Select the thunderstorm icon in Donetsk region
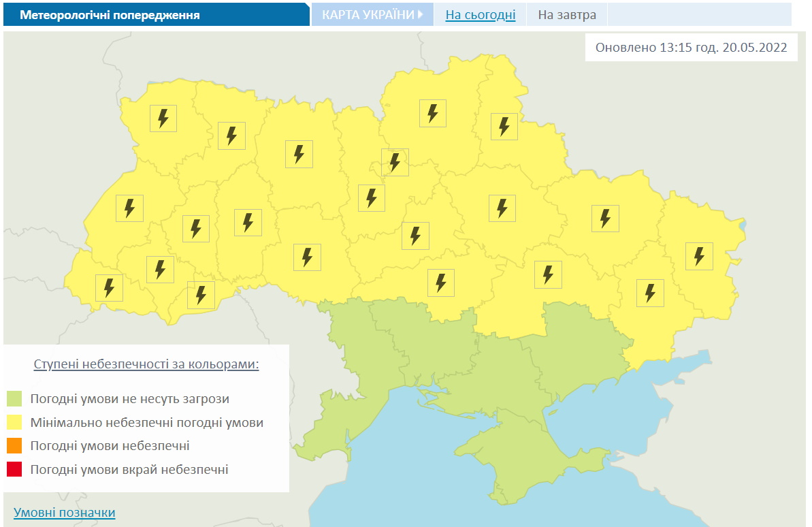812x527 pixels. [650, 293]
